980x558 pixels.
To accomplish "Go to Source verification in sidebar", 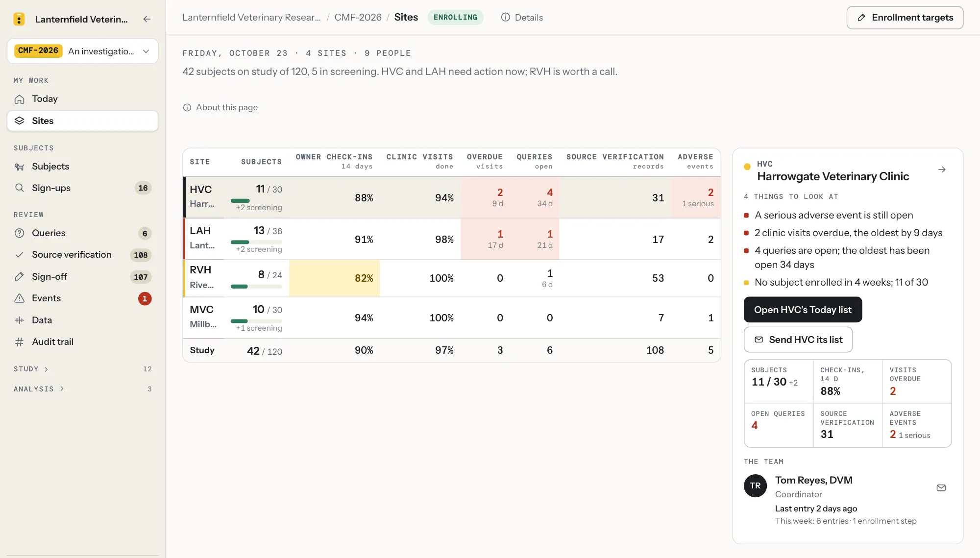I will tap(83, 255).
